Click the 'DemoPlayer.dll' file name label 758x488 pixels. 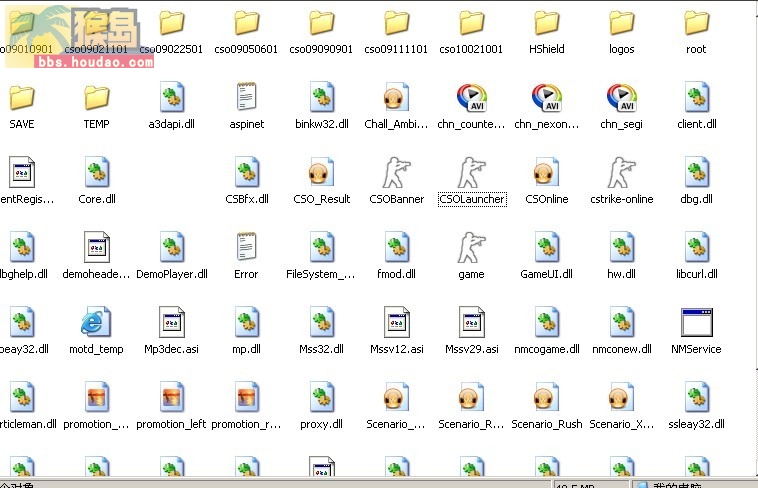pyautogui.click(x=172, y=274)
